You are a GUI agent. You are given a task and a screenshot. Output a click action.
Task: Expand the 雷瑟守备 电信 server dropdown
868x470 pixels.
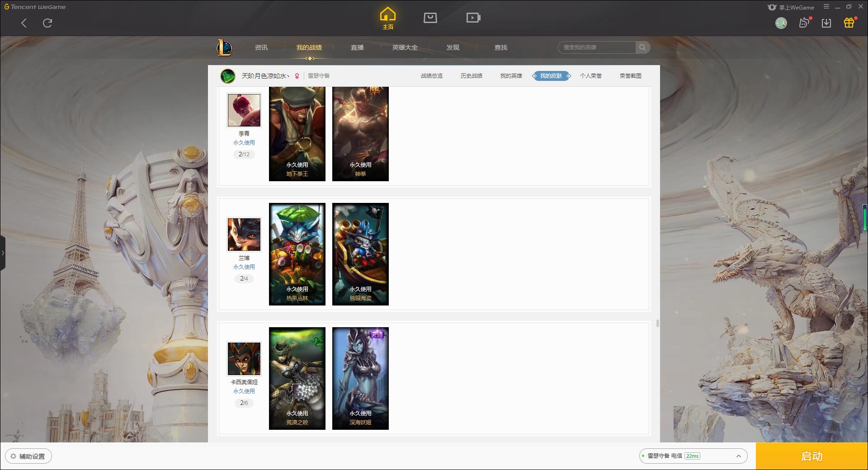[693, 456]
